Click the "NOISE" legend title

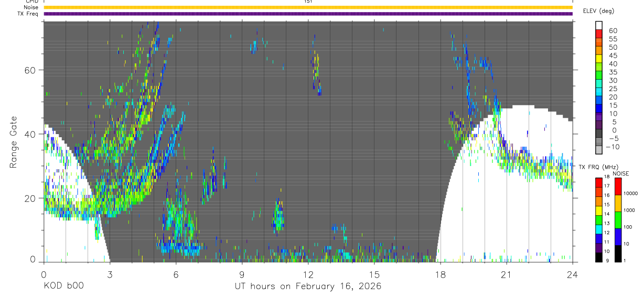click(x=621, y=173)
